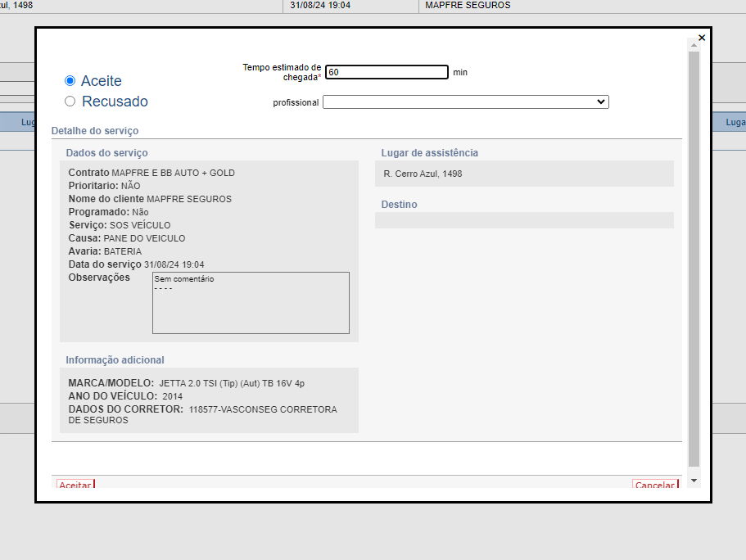This screenshot has width=746, height=560.
Task: Select the Recusado radio option
Action: coord(70,102)
